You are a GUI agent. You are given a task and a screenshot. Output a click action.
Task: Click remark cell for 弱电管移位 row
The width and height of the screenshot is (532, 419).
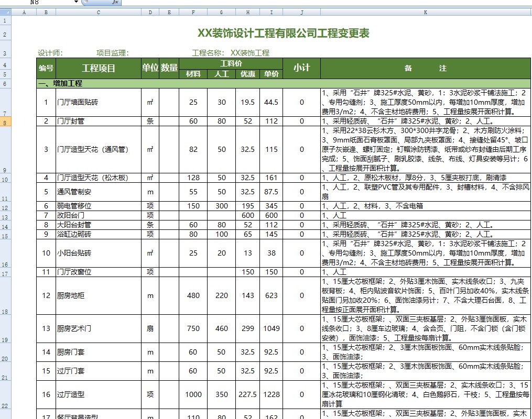426,206
